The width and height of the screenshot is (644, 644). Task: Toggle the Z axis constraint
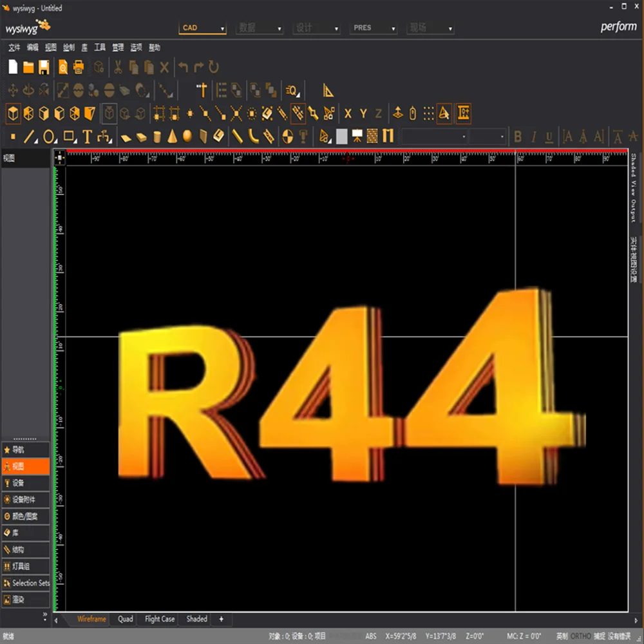(x=379, y=113)
